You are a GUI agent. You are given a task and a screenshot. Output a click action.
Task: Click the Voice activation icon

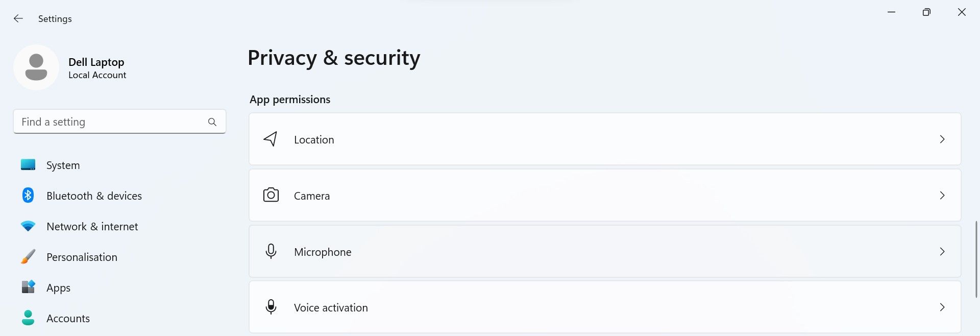[271, 307]
